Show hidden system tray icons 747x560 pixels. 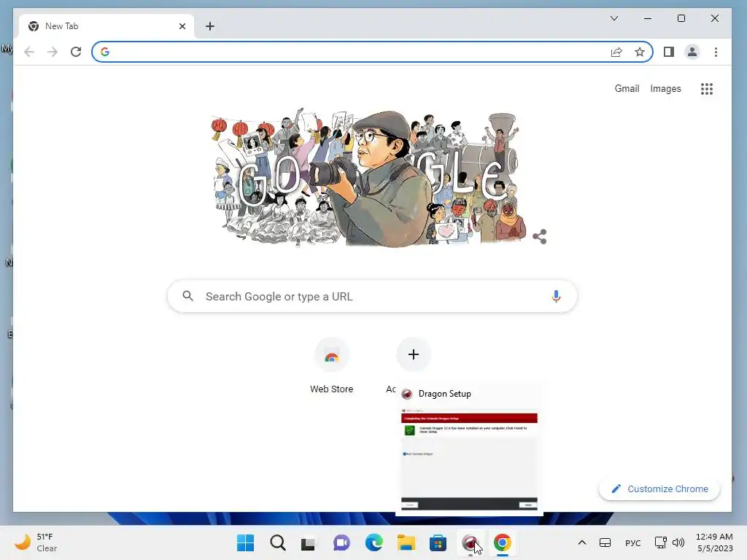coord(582,542)
